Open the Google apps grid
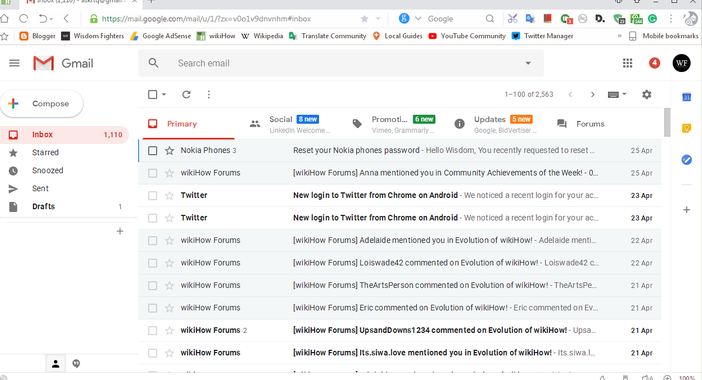Viewport: 702px width, 380px height. tap(628, 63)
